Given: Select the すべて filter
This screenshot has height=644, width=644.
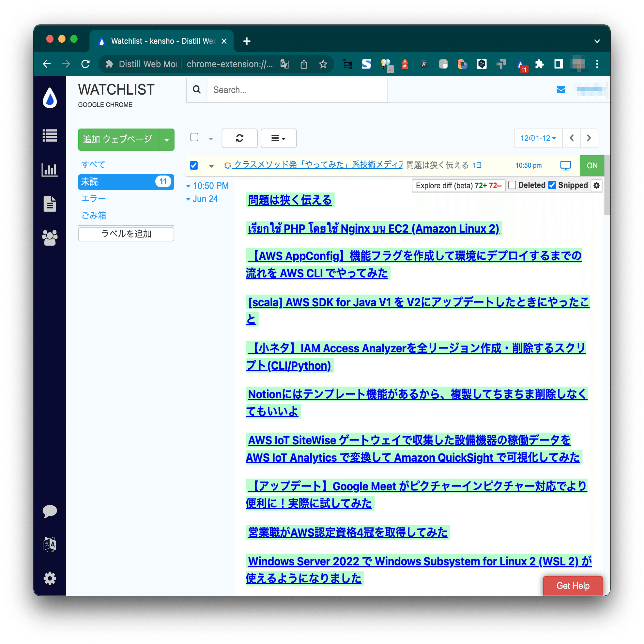Looking at the screenshot, I should (x=93, y=164).
